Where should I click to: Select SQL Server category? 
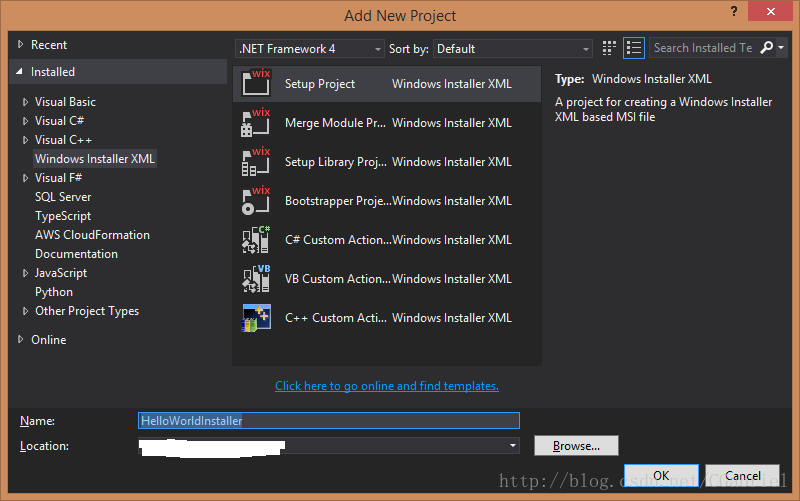pyautogui.click(x=63, y=197)
